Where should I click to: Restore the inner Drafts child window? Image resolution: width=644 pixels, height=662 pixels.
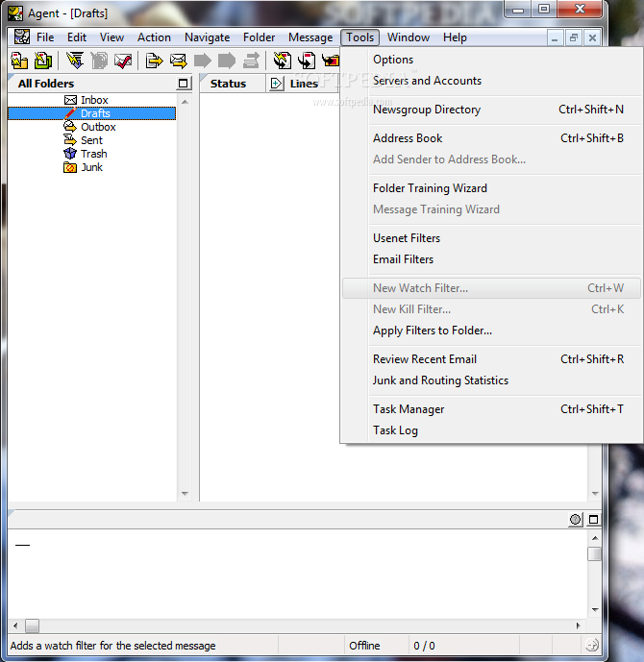(573, 38)
